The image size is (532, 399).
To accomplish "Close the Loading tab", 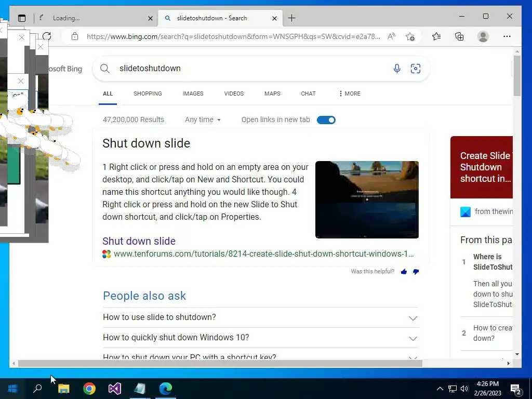I will (150, 18).
